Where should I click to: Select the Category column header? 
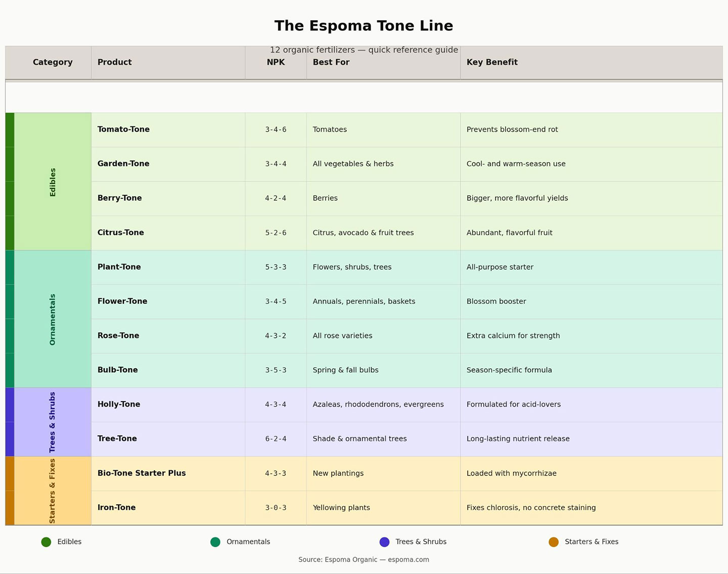click(53, 62)
